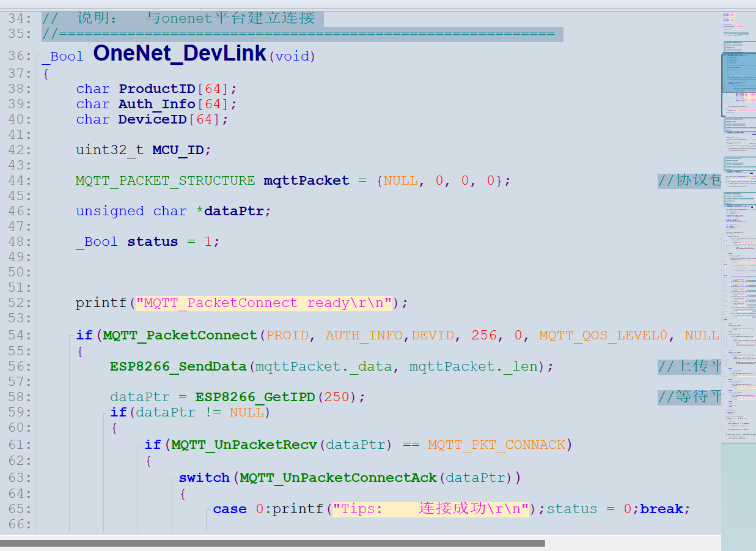Click line number 52 in the gutter
Viewport: 756px width, 551px height.
coord(20,303)
